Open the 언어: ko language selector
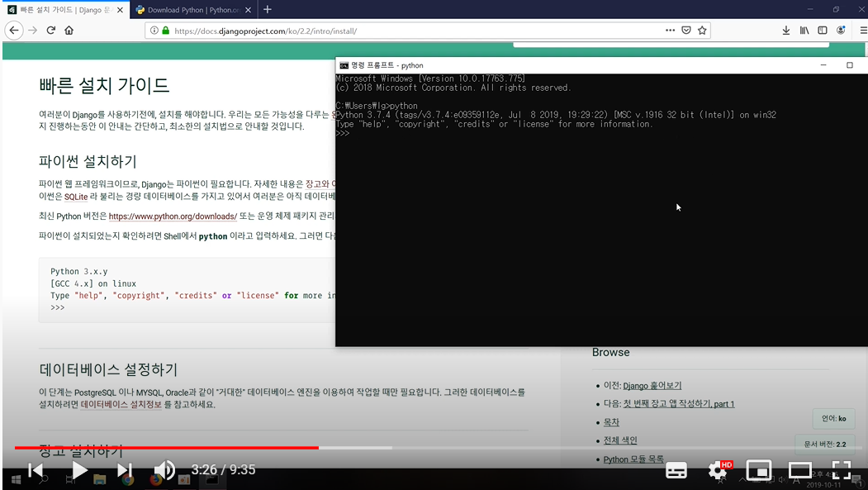Viewport: 868px width, 490px height. (833, 419)
